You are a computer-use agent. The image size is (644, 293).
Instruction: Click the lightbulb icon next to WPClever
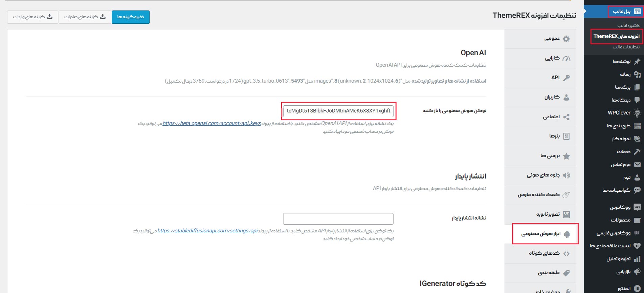click(x=637, y=113)
